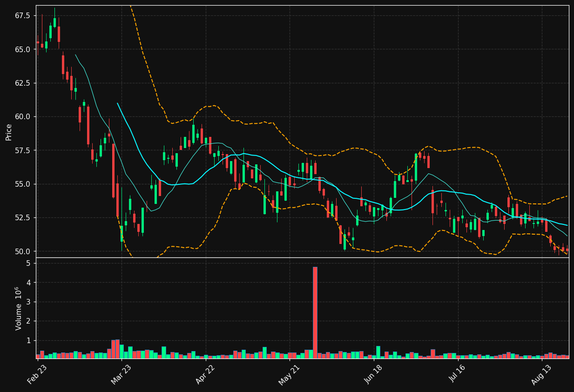Image resolution: width=574 pixels, height=392 pixels.
Task: Click the volume axis value 1
Action: point(28,341)
